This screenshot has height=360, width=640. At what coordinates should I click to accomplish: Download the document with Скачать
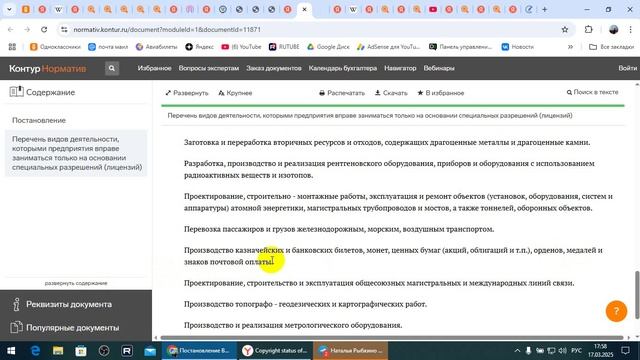(391, 93)
